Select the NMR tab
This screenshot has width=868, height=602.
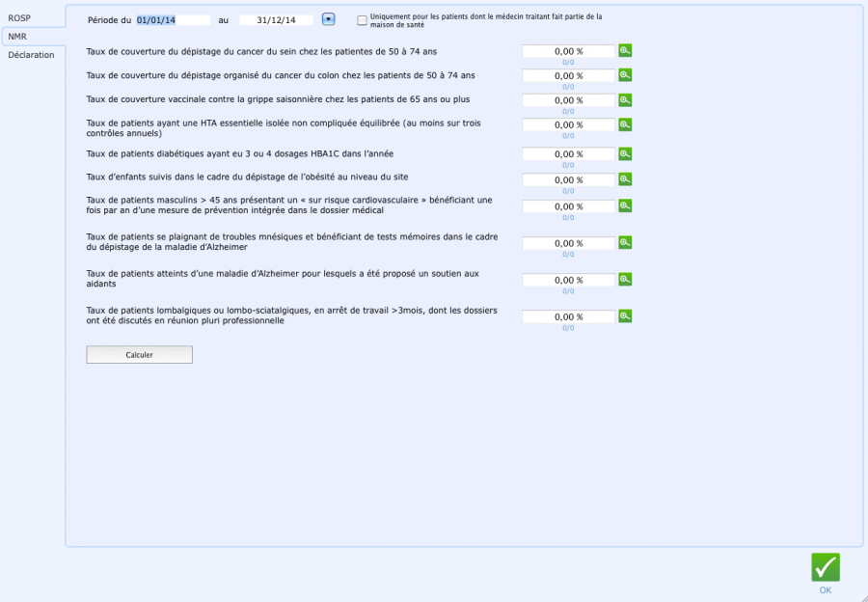(17, 37)
